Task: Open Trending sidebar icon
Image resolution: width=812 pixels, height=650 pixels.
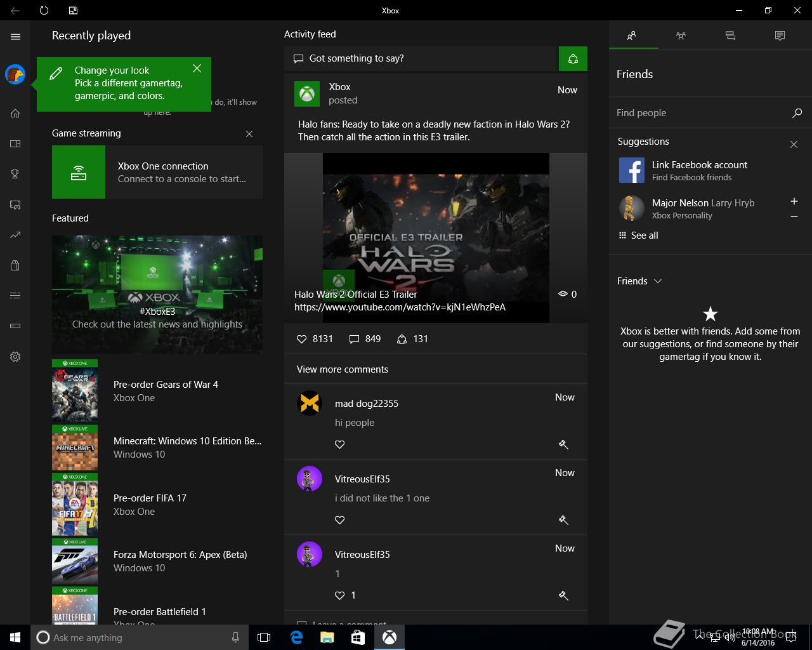Action: (x=15, y=235)
